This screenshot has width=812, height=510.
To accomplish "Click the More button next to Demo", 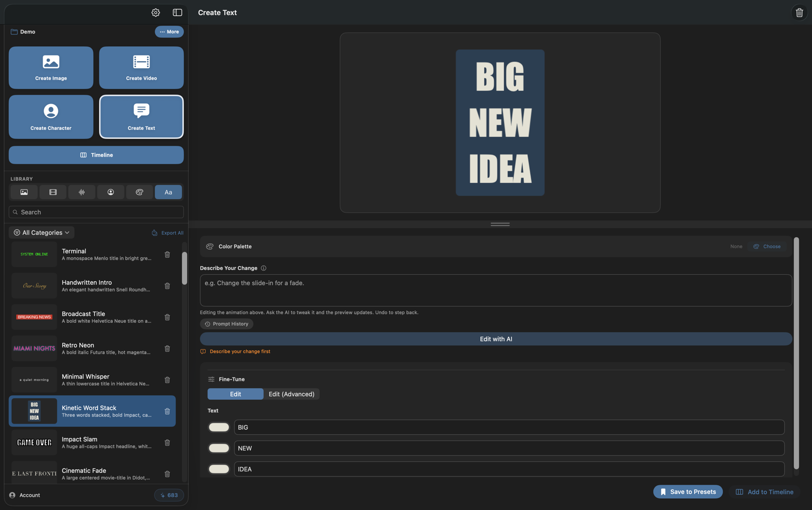I will coord(169,31).
